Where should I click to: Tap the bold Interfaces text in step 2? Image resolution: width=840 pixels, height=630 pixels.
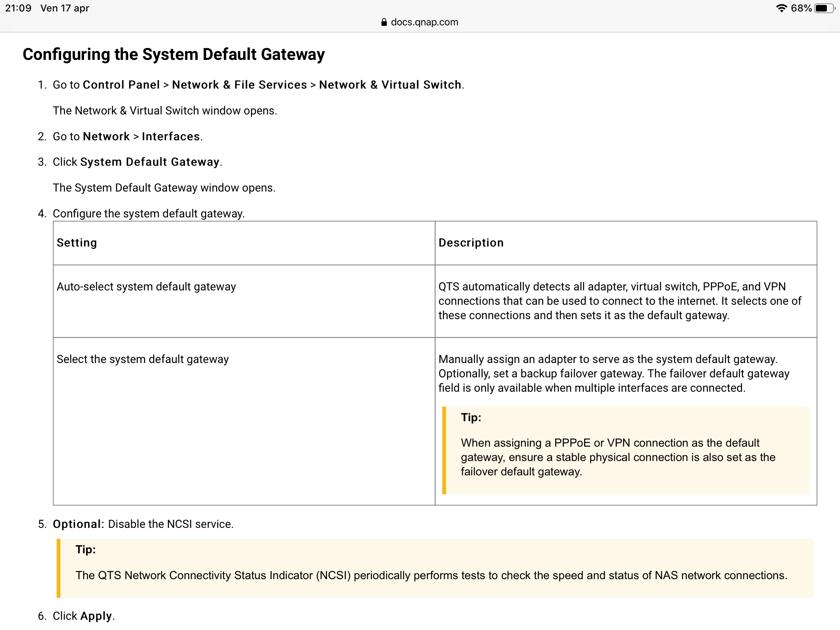pyautogui.click(x=171, y=137)
